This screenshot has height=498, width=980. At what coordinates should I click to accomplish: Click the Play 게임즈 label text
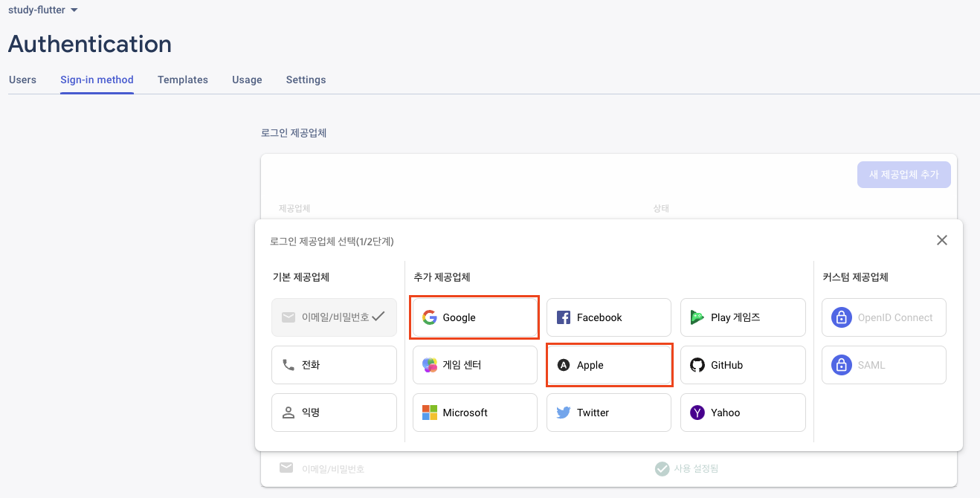(x=735, y=317)
